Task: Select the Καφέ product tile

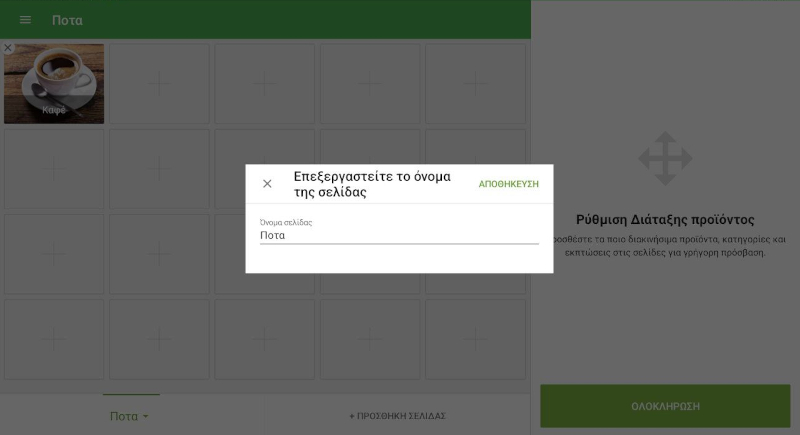Action: [x=54, y=84]
